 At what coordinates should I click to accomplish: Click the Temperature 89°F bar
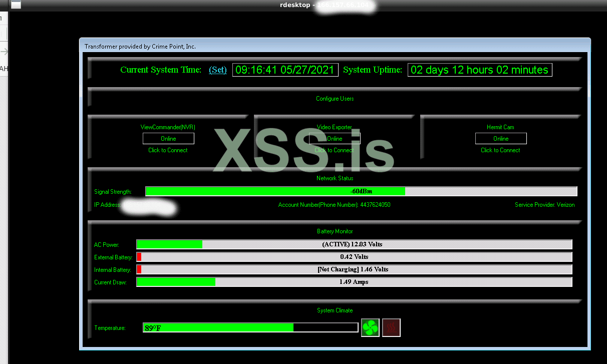pos(250,328)
